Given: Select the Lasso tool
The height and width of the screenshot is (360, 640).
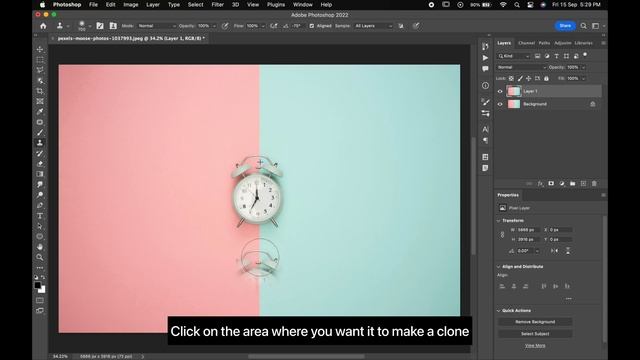Looking at the screenshot, I should click(40, 70).
